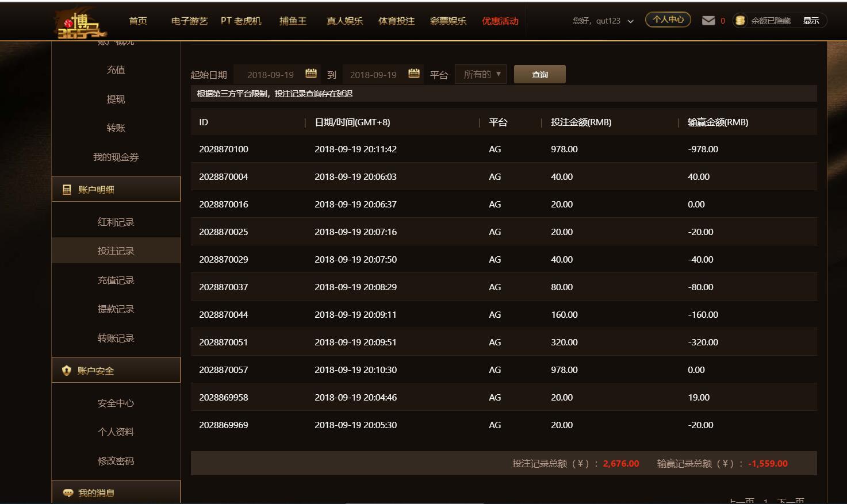Click the site logo in header

click(x=81, y=23)
